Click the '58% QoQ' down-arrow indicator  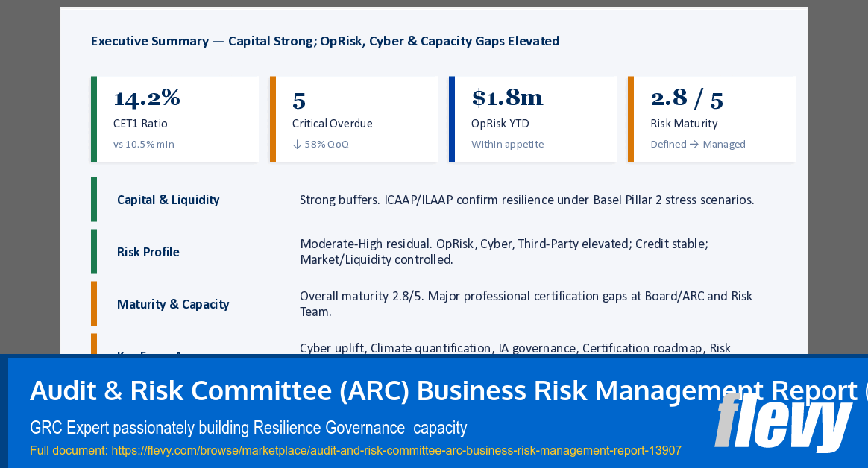[321, 145]
